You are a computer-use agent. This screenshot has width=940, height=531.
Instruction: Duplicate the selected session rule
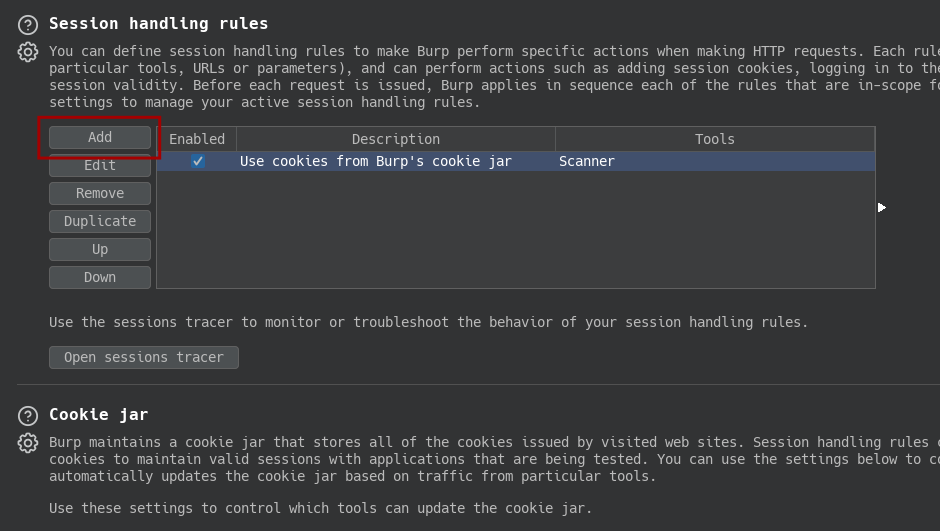point(100,221)
